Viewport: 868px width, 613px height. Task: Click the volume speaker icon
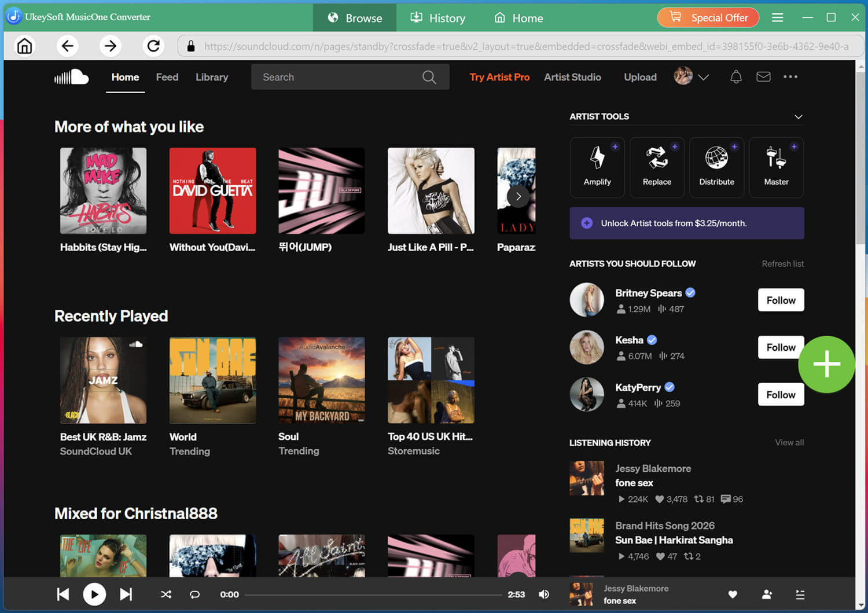544,594
